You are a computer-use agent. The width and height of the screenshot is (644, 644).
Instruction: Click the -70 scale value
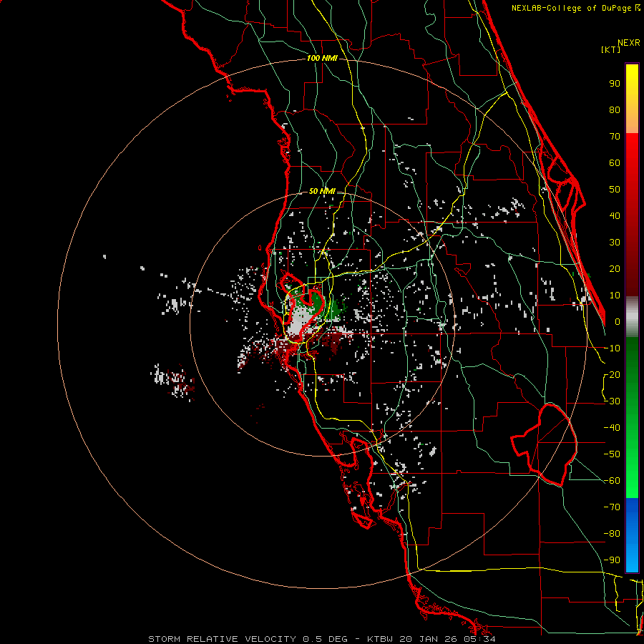(612, 507)
